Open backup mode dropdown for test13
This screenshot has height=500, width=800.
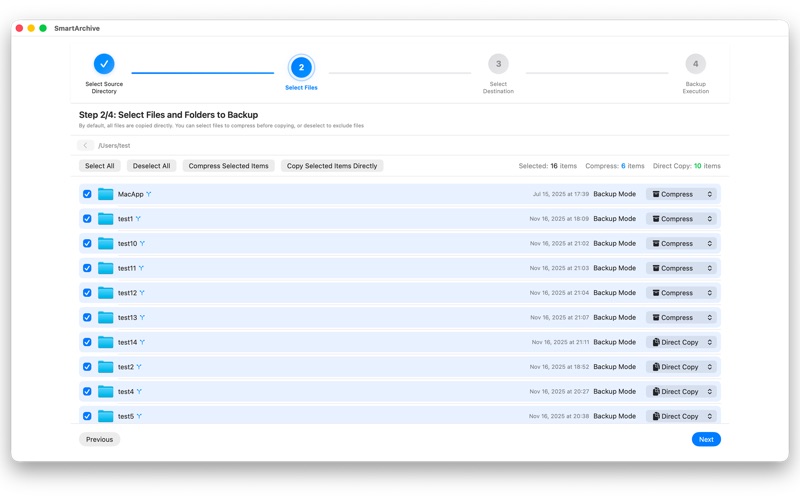682,317
